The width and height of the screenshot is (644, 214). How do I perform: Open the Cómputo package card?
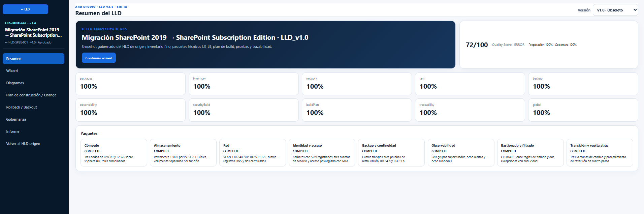tap(114, 153)
